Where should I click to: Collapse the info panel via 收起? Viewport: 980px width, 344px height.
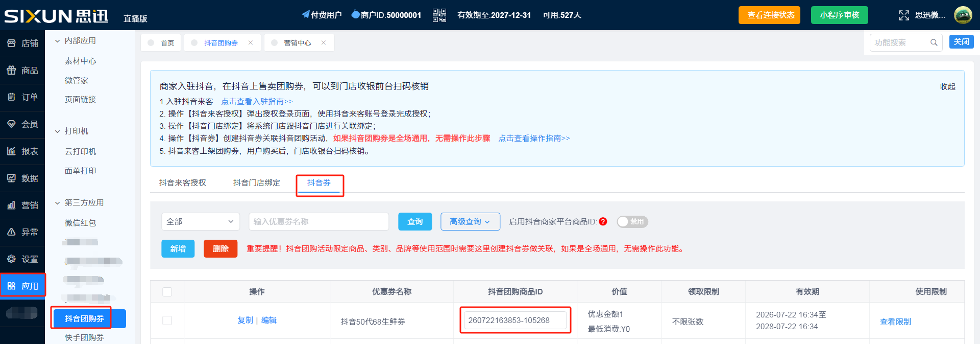pyautogui.click(x=948, y=86)
